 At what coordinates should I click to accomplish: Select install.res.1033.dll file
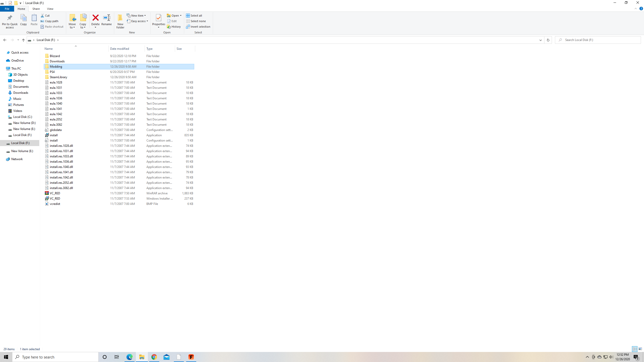119,156
